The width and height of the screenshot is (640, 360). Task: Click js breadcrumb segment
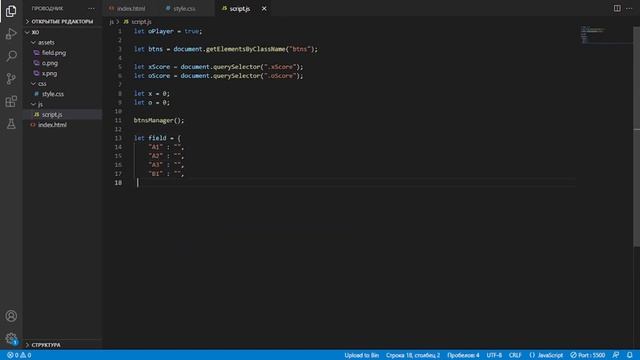[111, 22]
